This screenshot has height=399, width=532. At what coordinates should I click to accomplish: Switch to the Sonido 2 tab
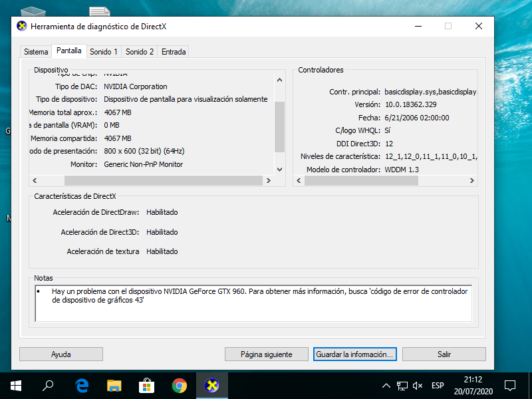[x=140, y=52]
